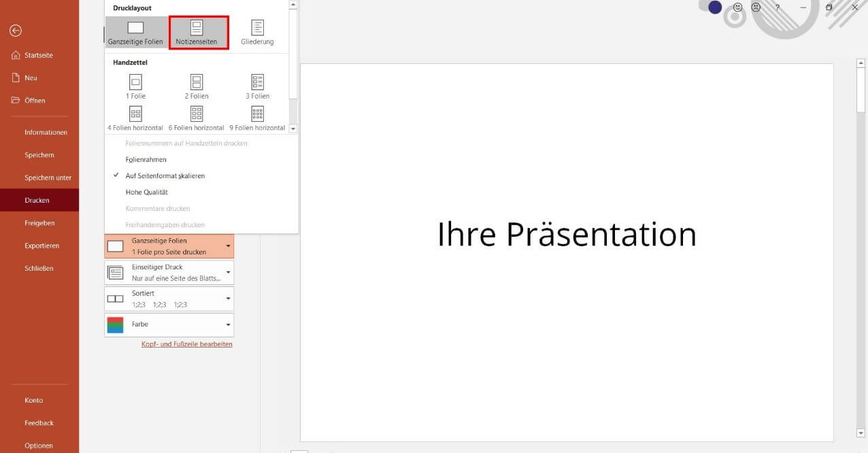Open Ganzseitige Folien layout dropdown

tap(169, 246)
